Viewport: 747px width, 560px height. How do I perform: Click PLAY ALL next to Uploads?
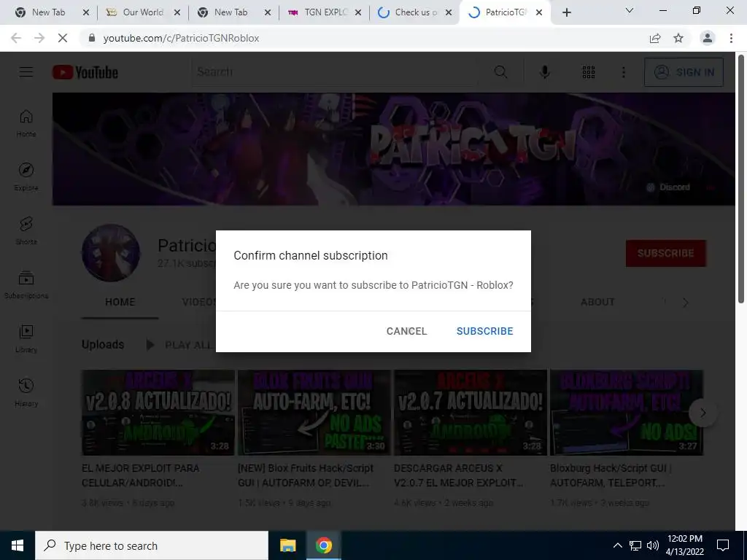[179, 345]
